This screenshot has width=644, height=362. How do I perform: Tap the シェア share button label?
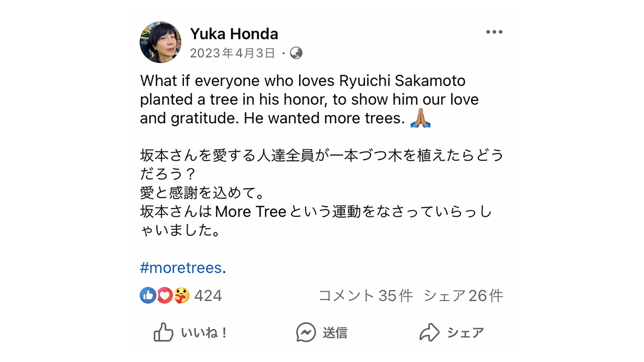coord(466,333)
